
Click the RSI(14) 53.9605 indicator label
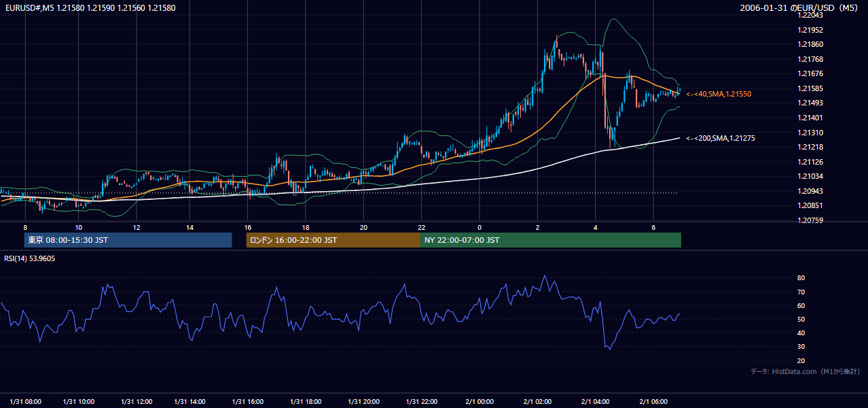tap(30, 258)
